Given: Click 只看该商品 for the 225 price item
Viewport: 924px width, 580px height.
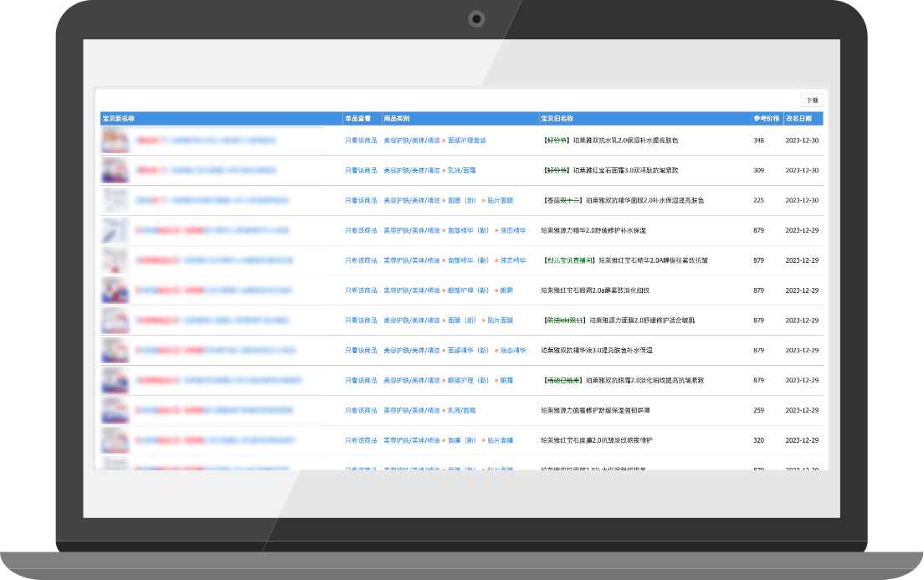Looking at the screenshot, I should 361,201.
